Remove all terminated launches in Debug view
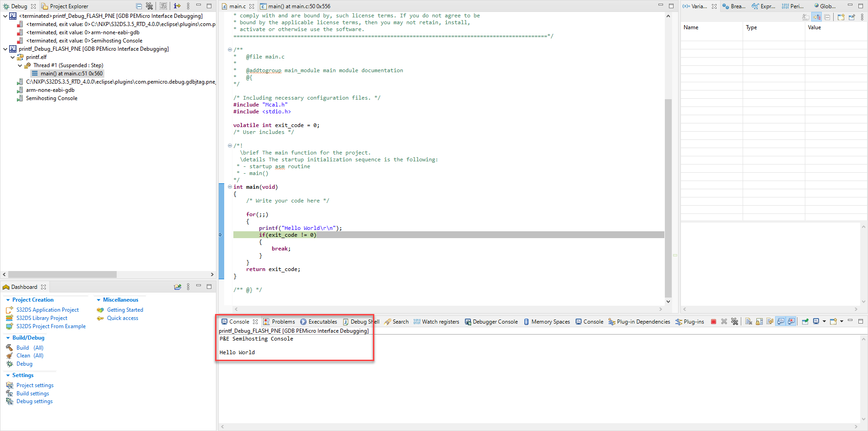 tap(149, 6)
